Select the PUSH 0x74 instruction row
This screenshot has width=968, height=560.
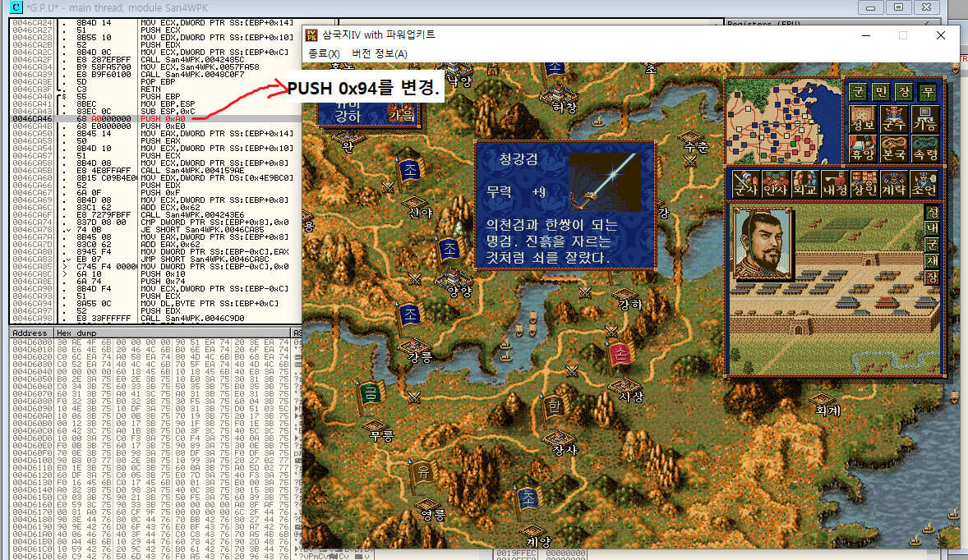tap(155, 282)
